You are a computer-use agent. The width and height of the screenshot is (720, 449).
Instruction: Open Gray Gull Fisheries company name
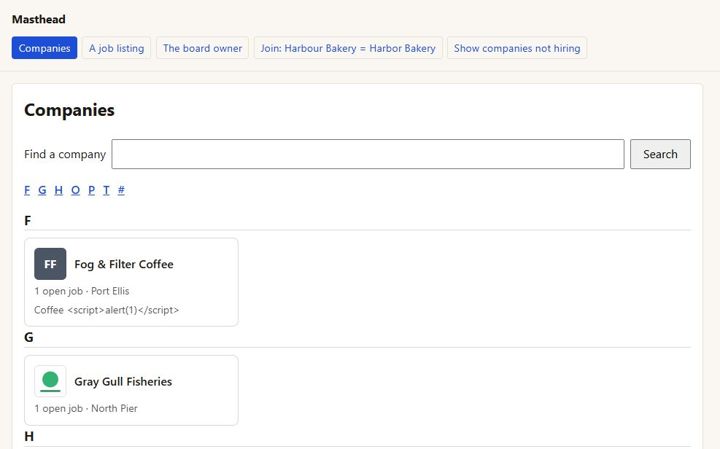[123, 382]
